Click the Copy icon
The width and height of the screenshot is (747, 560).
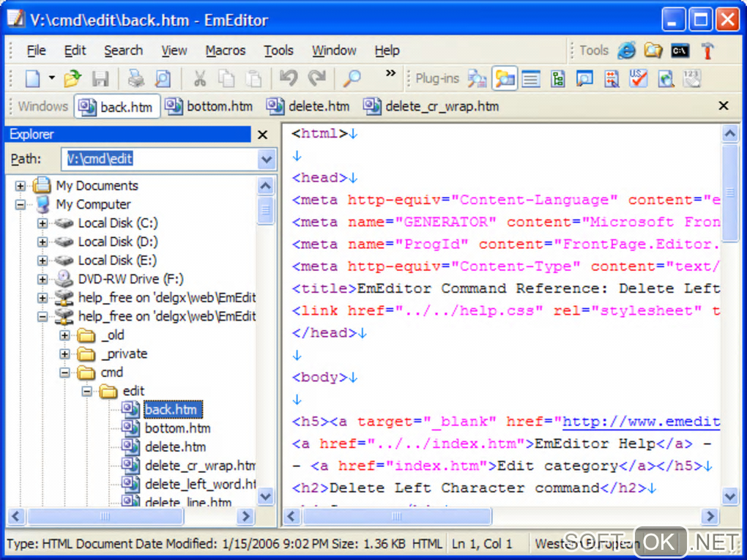coord(226,78)
